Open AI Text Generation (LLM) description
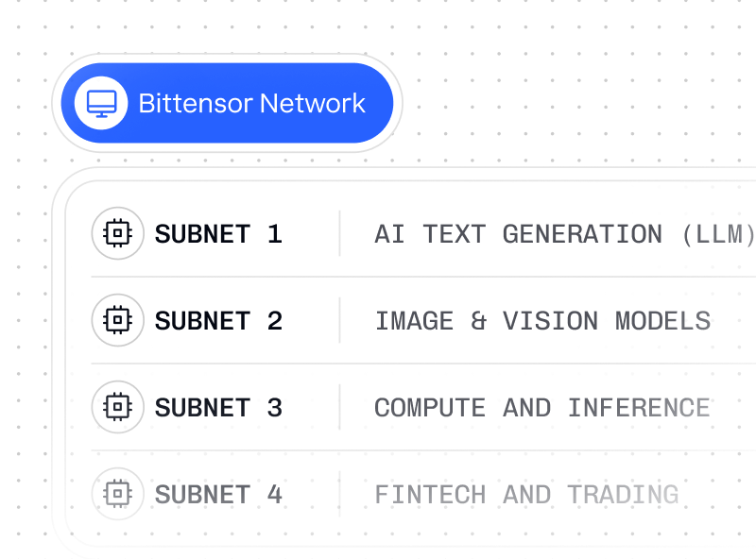Image resolution: width=756 pixels, height=559 pixels. click(564, 234)
